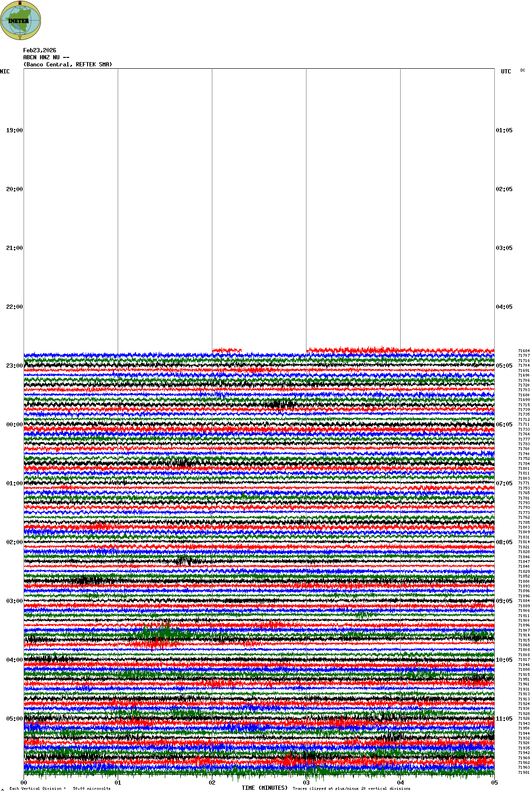Click the 11:05 UTC time marker
This screenshot has width=532, height=795.
point(504,719)
